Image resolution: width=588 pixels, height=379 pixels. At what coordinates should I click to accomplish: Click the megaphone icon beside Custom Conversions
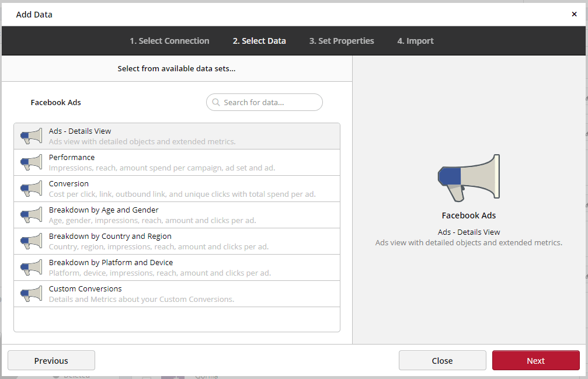[x=32, y=294]
